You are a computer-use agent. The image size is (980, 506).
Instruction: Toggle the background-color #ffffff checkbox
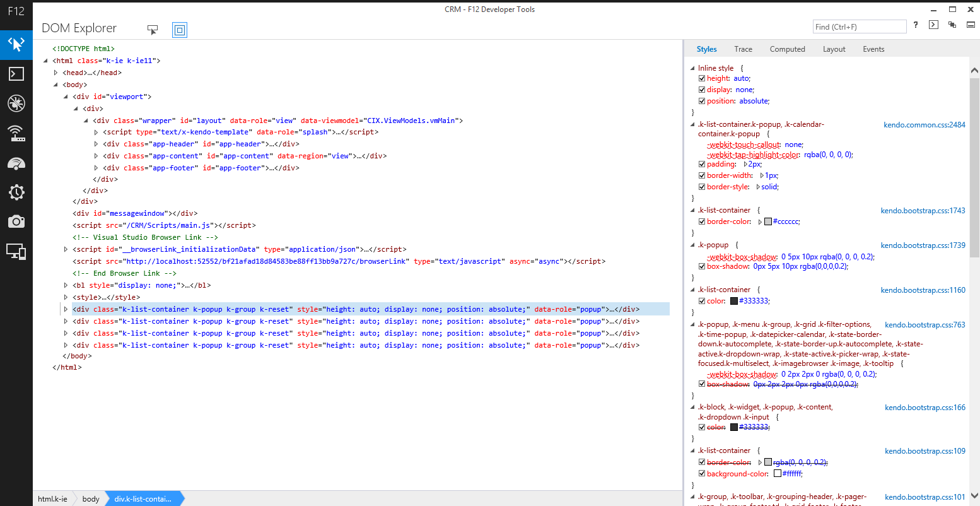click(x=702, y=474)
